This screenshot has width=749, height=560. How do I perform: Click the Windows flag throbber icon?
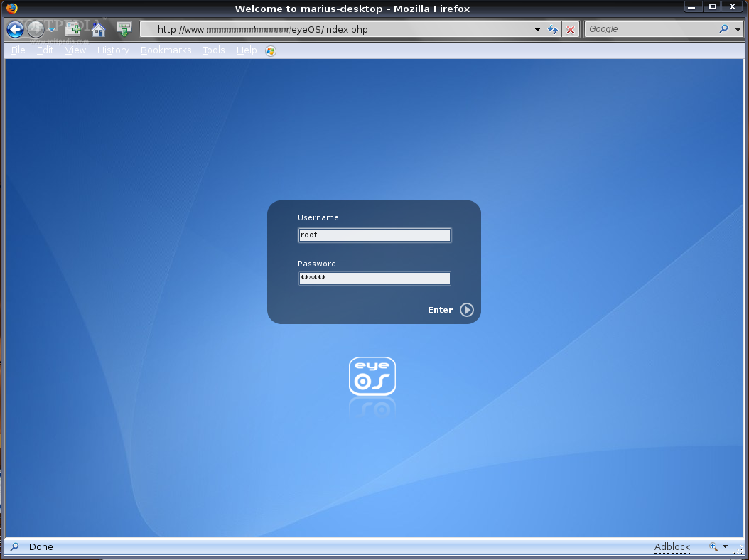click(x=270, y=50)
